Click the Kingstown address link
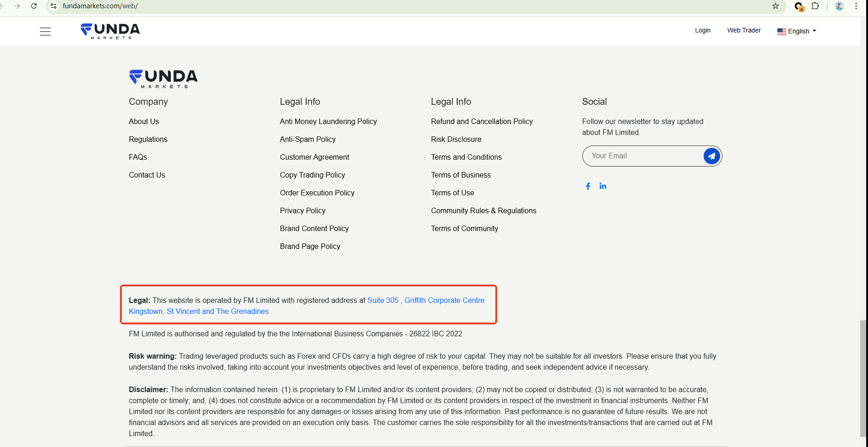868x447 pixels. [146, 311]
